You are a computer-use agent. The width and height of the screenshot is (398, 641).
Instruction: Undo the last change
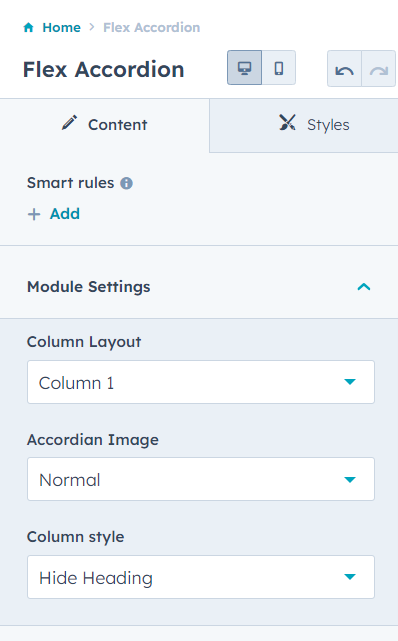(x=344, y=69)
